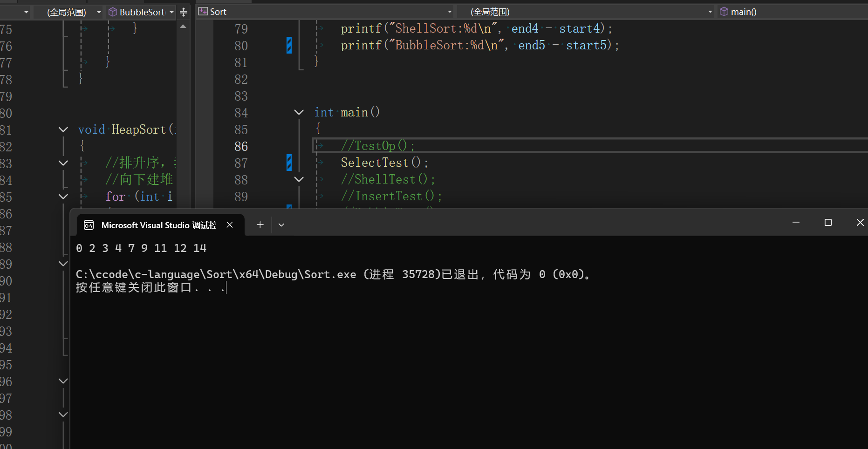
Task: Collapse the block at left line 98
Action: point(63,415)
